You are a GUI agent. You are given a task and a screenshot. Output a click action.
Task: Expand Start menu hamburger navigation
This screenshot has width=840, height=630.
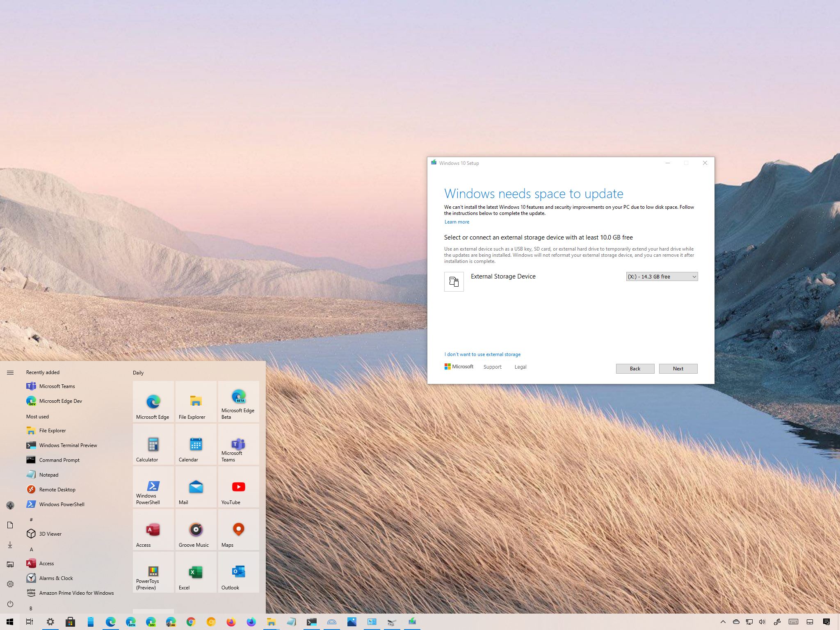[x=10, y=372]
